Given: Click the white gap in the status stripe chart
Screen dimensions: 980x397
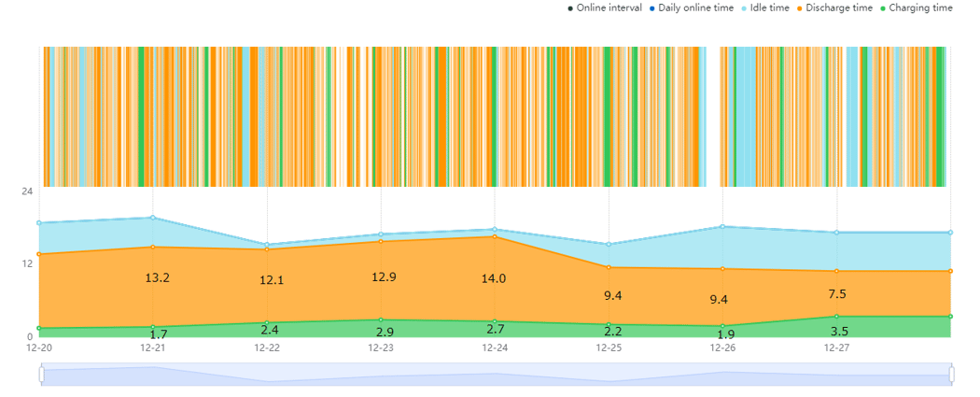Looking at the screenshot, I should tap(713, 116).
